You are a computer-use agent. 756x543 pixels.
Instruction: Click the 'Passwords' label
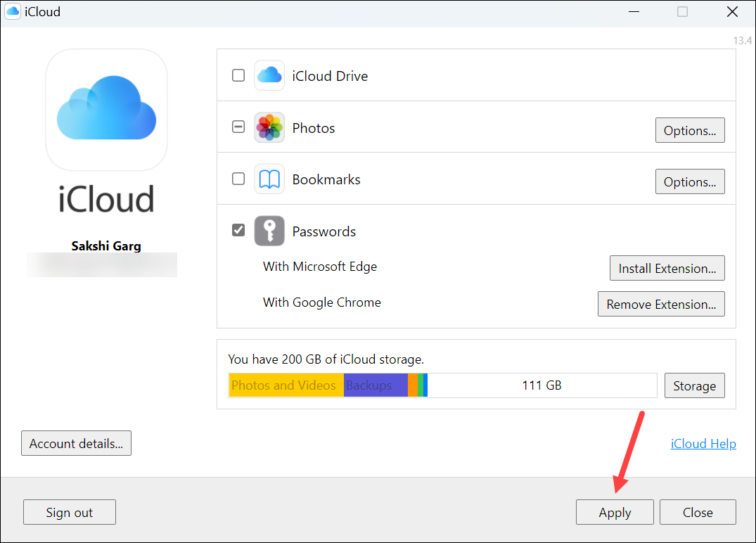[x=324, y=231]
